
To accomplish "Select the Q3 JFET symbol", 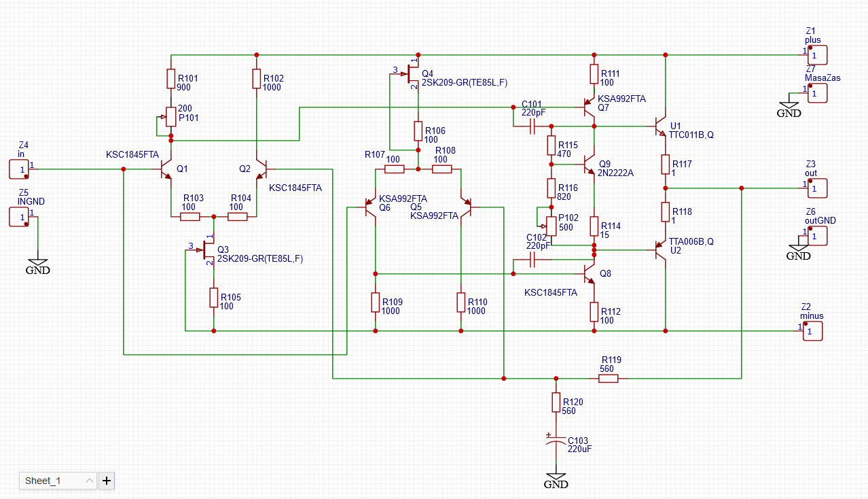I will 209,250.
